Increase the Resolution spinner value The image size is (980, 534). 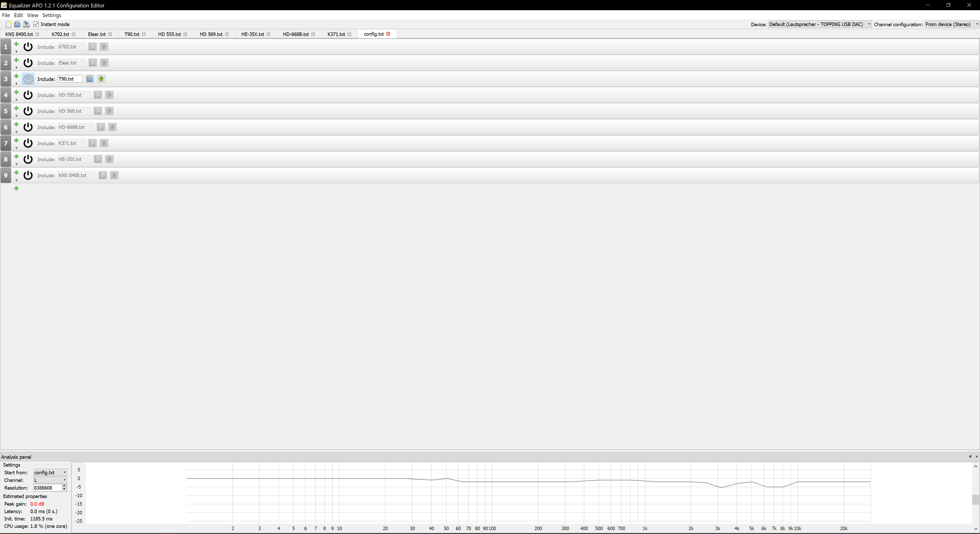64,486
